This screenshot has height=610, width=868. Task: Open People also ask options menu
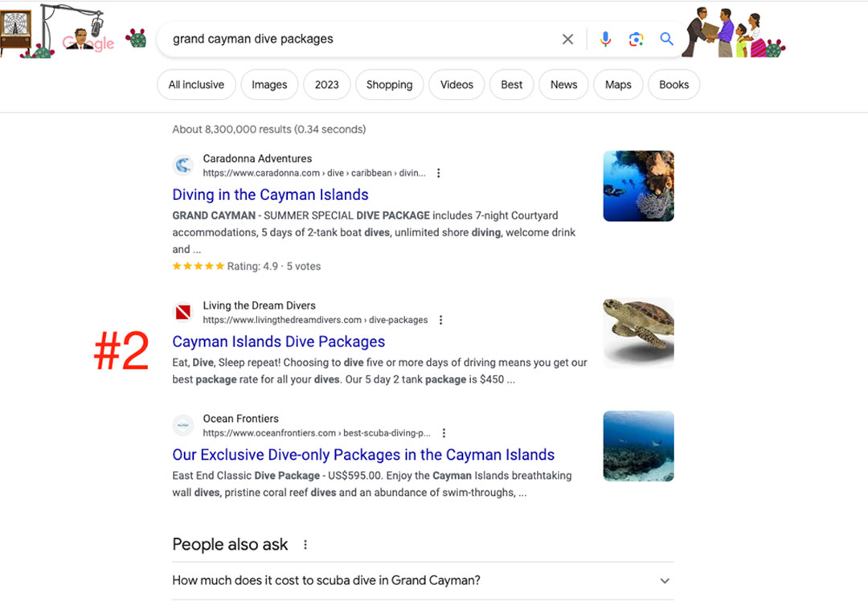click(x=305, y=545)
